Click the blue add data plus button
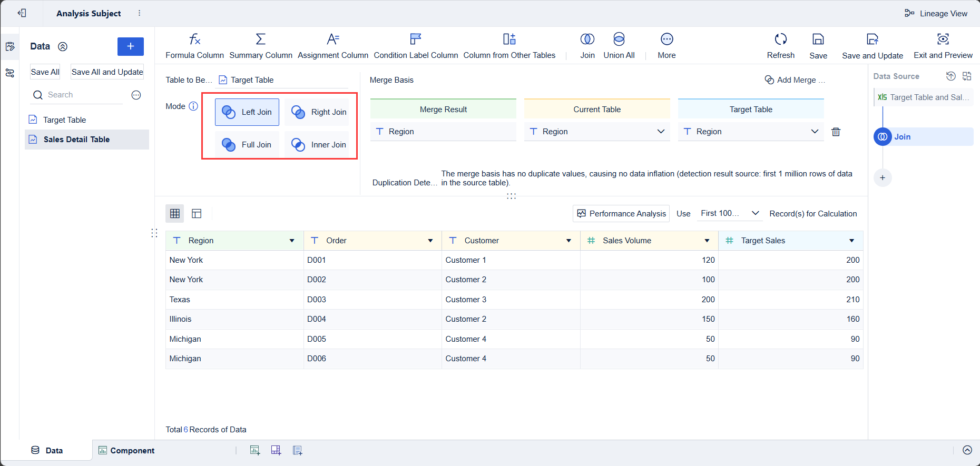Viewport: 980px width, 466px height. (x=131, y=46)
